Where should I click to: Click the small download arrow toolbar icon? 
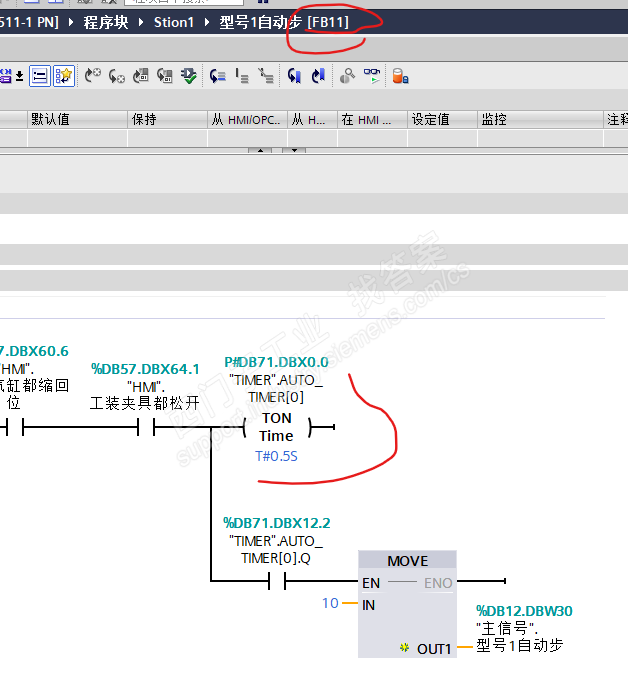pos(20,76)
